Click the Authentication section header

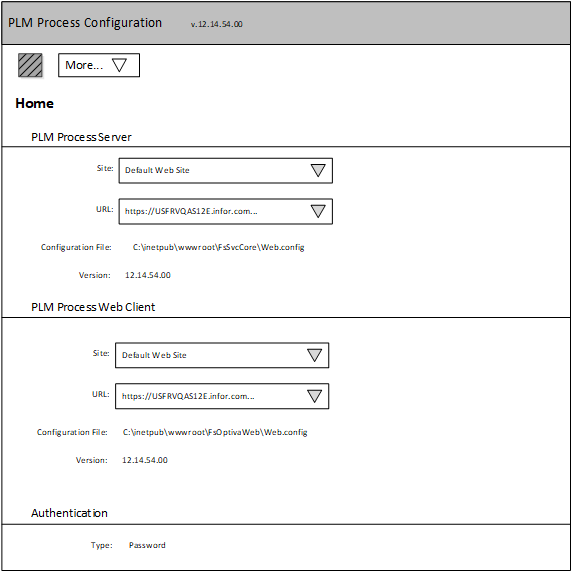click(x=69, y=513)
